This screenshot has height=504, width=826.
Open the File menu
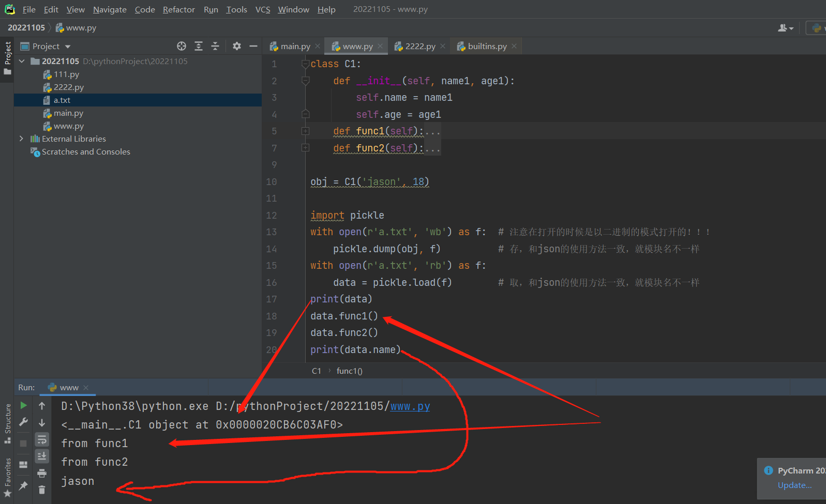point(29,9)
